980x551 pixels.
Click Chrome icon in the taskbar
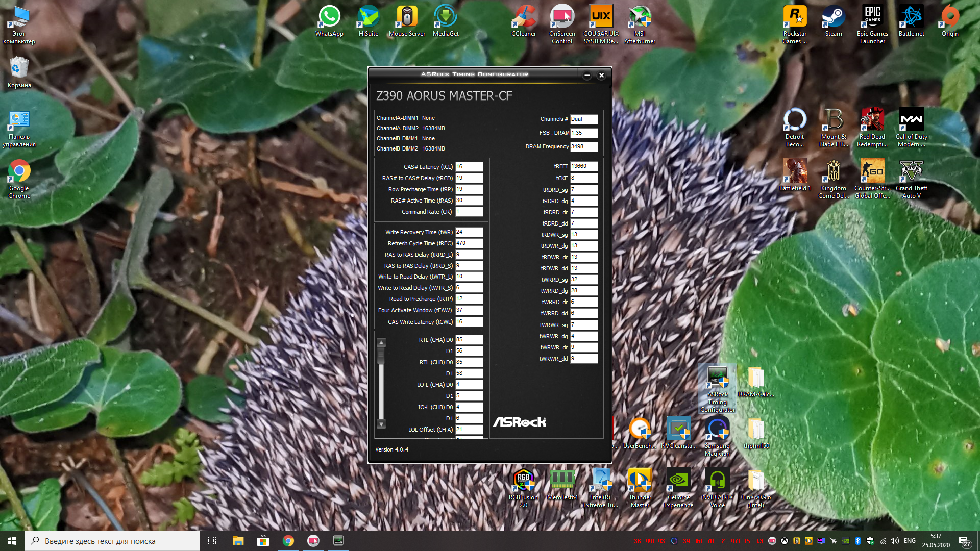click(288, 541)
